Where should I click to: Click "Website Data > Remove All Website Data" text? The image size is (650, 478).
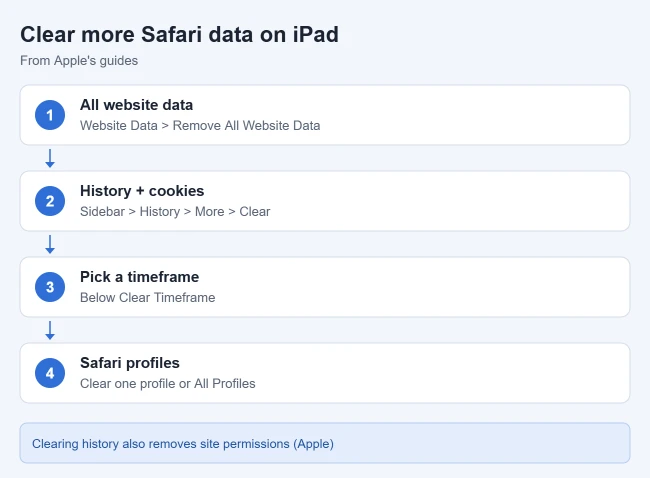[x=200, y=126]
